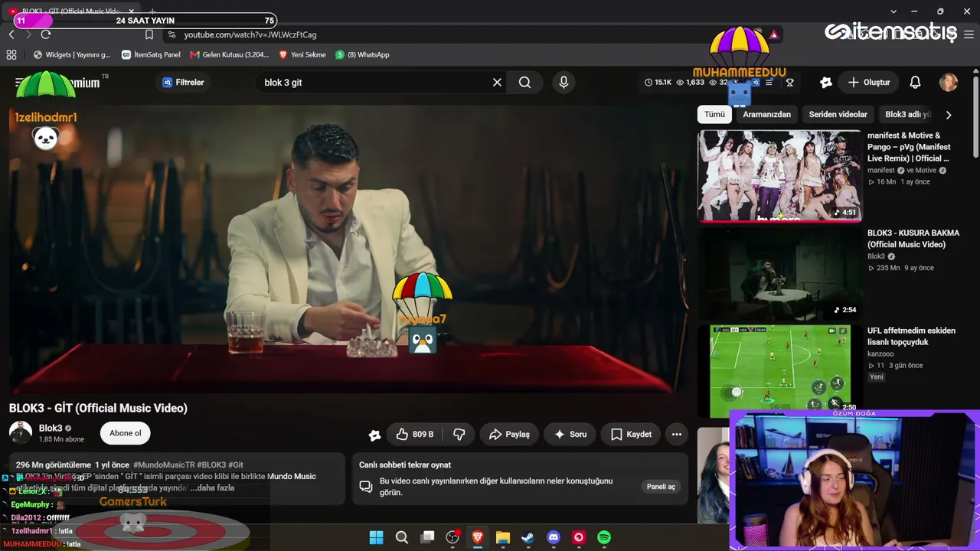The height and width of the screenshot is (551, 980).
Task: Open the account avatar menu
Action: click(949, 83)
